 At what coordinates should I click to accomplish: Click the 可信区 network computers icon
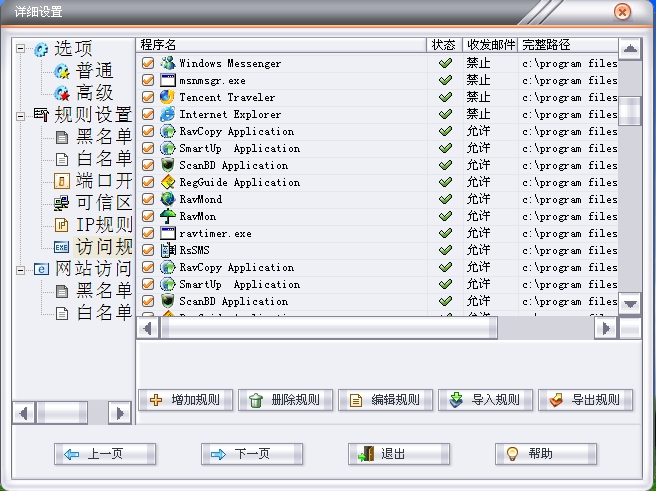[x=62, y=203]
